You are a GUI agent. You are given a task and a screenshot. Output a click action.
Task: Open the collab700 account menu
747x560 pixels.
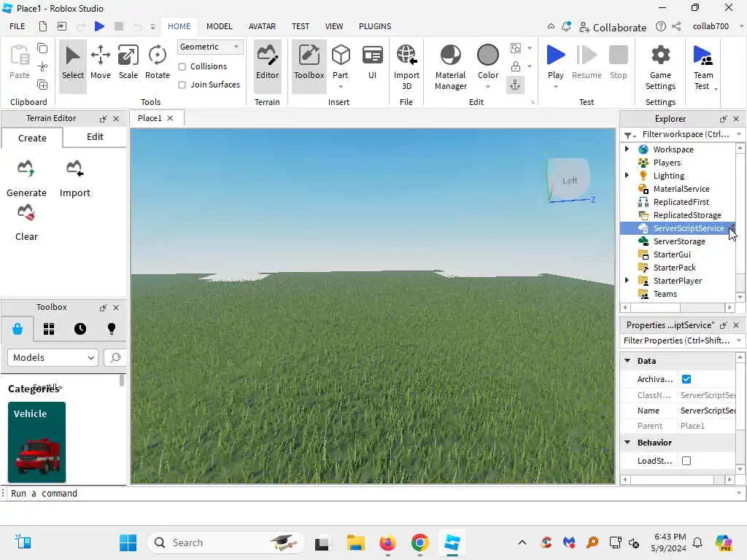(711, 26)
